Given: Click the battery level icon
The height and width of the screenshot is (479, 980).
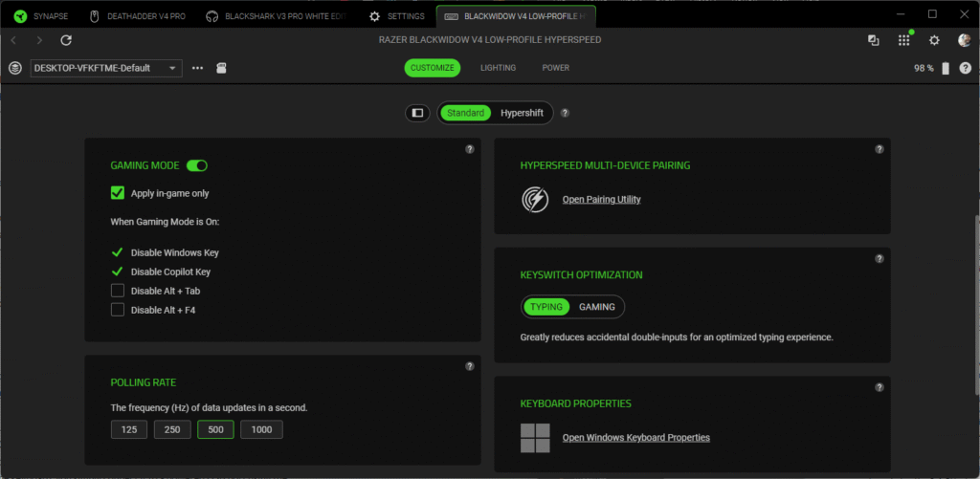Looking at the screenshot, I should click(x=945, y=68).
